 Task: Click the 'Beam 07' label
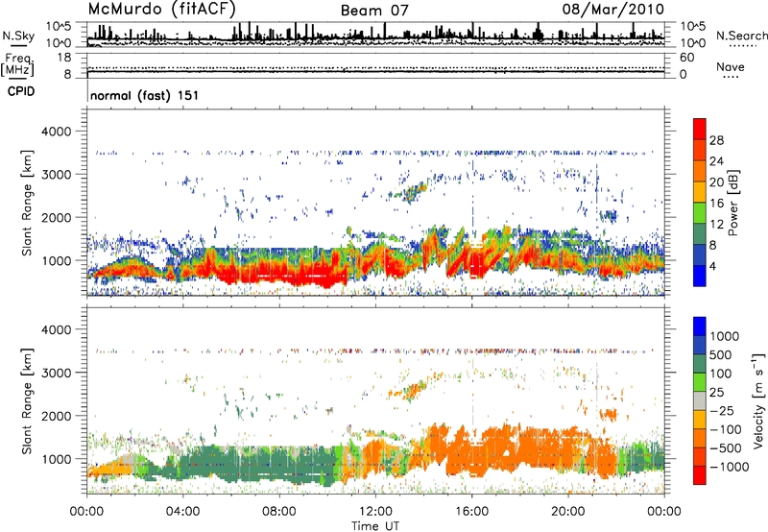pyautogui.click(x=374, y=11)
